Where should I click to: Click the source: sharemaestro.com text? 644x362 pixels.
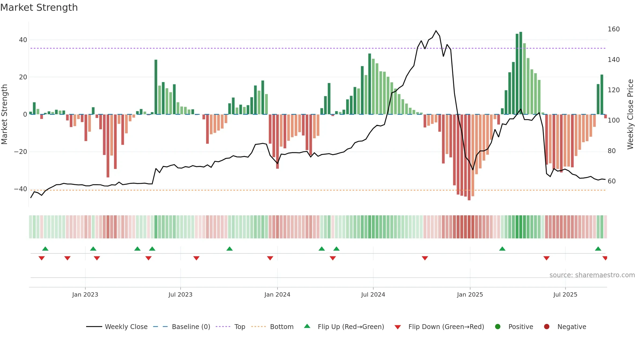pos(592,275)
